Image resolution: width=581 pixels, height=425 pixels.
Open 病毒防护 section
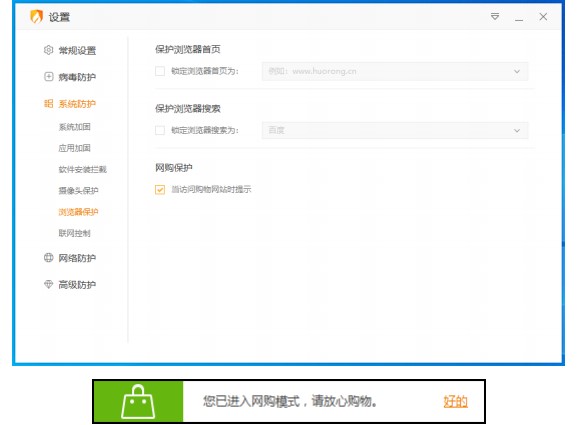pos(77,77)
